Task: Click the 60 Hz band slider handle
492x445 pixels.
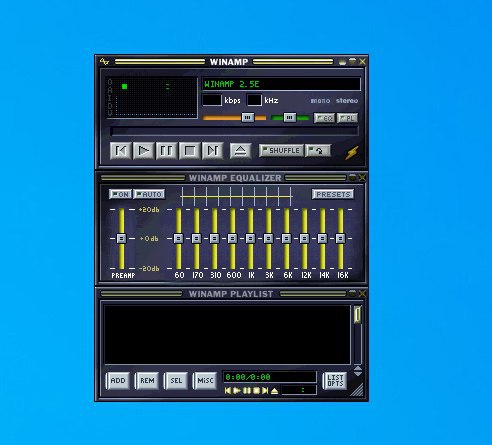Action: click(179, 238)
